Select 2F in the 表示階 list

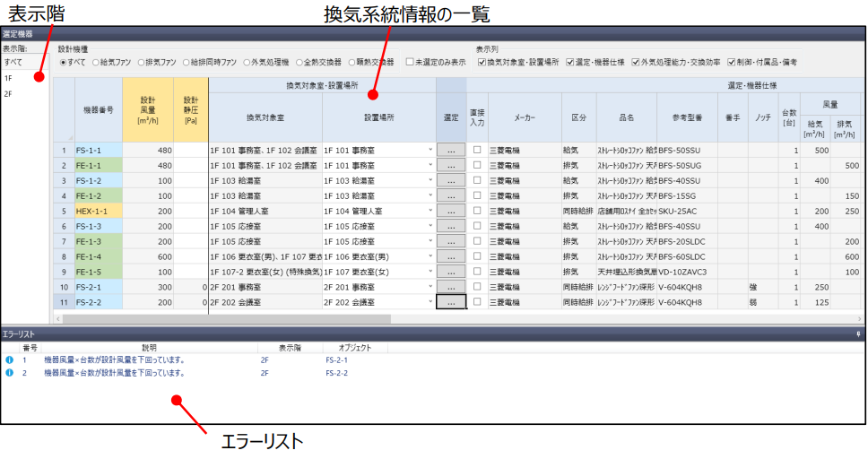pos(8,93)
